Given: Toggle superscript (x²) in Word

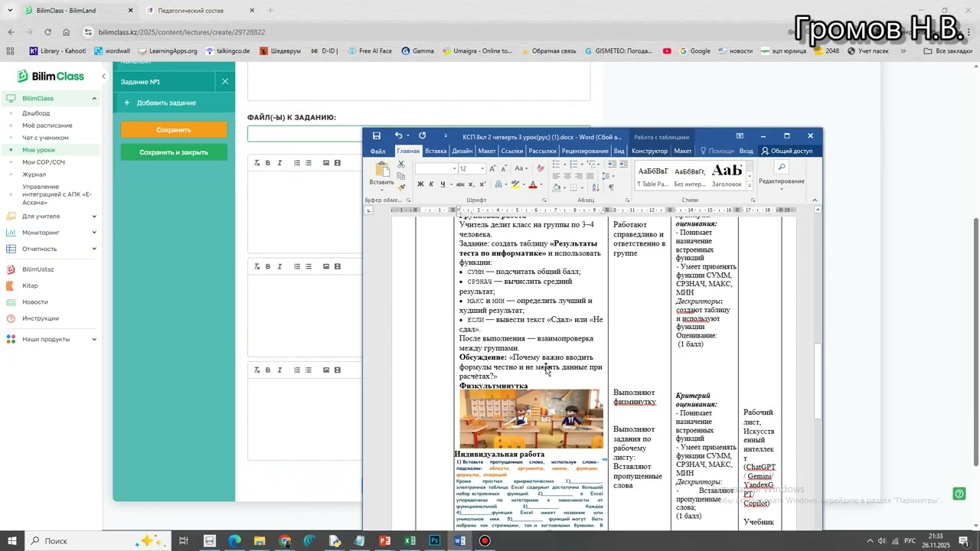Looking at the screenshot, I should pos(482,184).
